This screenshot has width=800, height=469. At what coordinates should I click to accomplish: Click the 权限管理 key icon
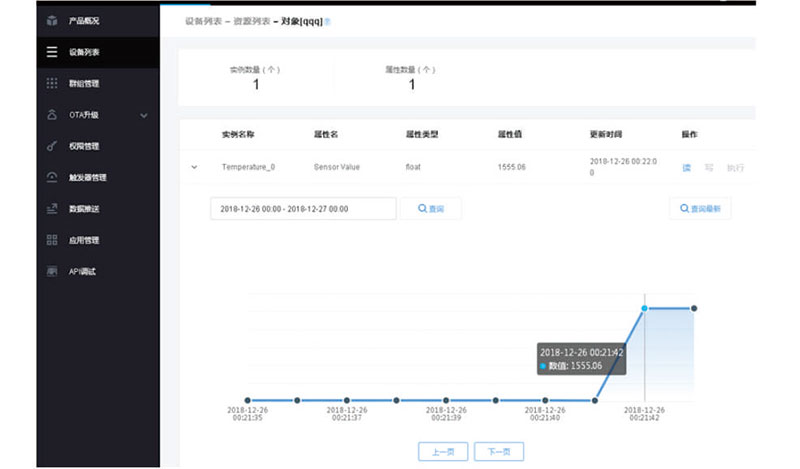(52, 146)
